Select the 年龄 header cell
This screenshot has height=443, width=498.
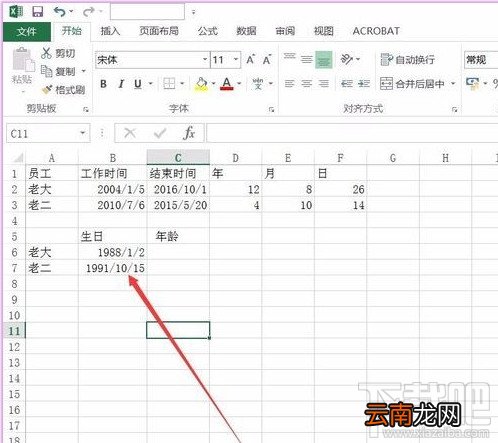(x=178, y=236)
